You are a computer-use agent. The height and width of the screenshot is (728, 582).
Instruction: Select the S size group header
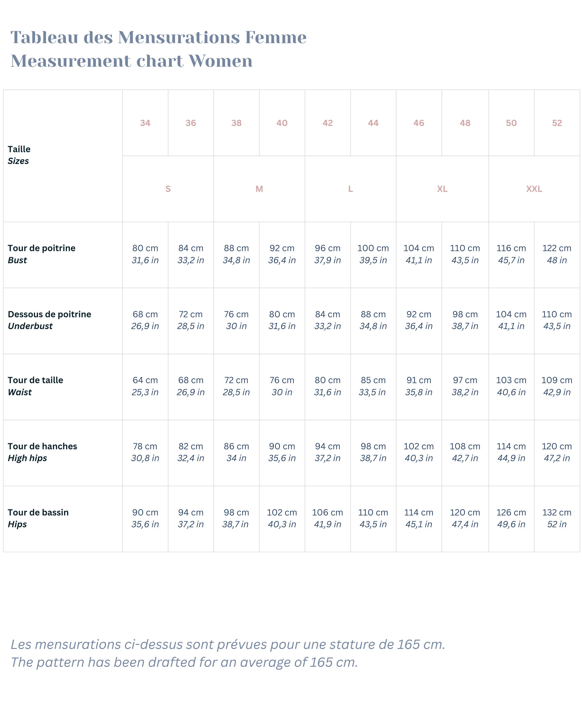[168, 189]
